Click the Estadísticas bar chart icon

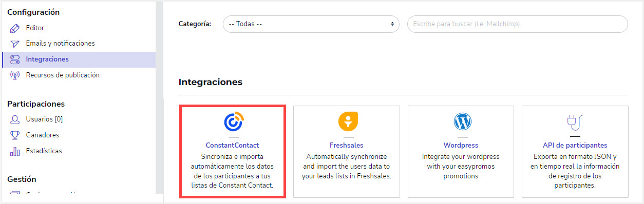click(15, 151)
